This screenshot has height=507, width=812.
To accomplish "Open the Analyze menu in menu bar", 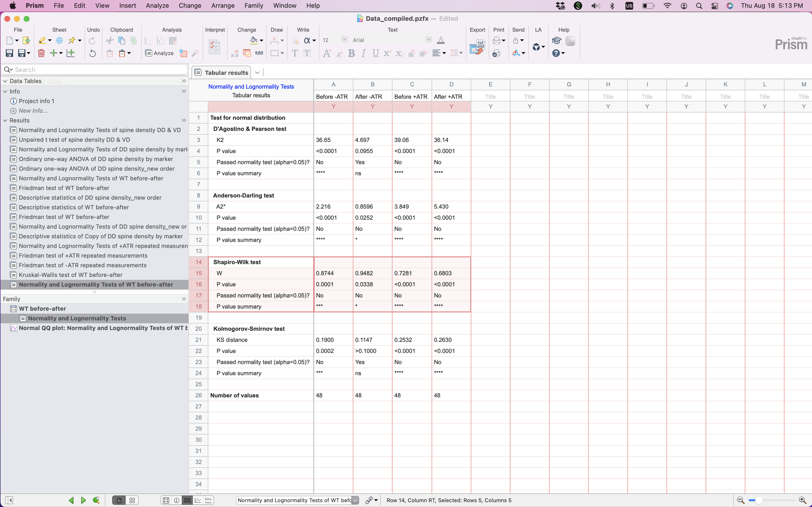I will coord(157,5).
